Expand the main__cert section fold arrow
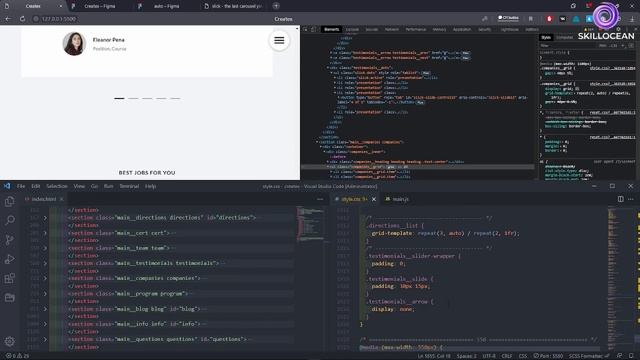Image resolution: width=640 pixels, height=360 pixels. [x=45, y=233]
